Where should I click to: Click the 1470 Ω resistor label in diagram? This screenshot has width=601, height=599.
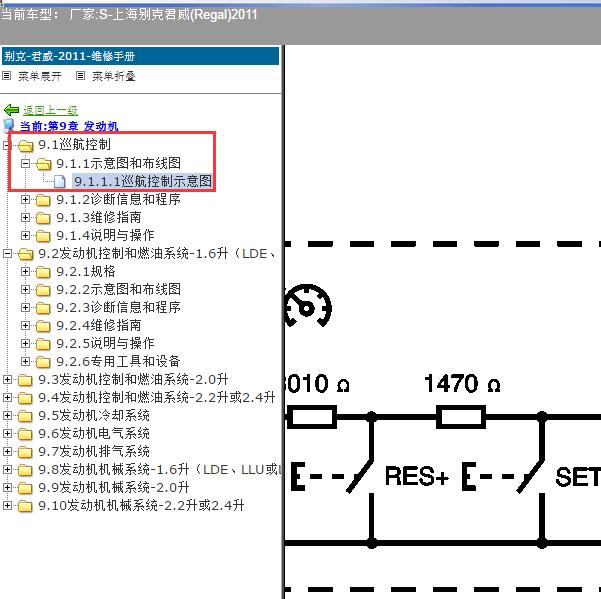(462, 384)
